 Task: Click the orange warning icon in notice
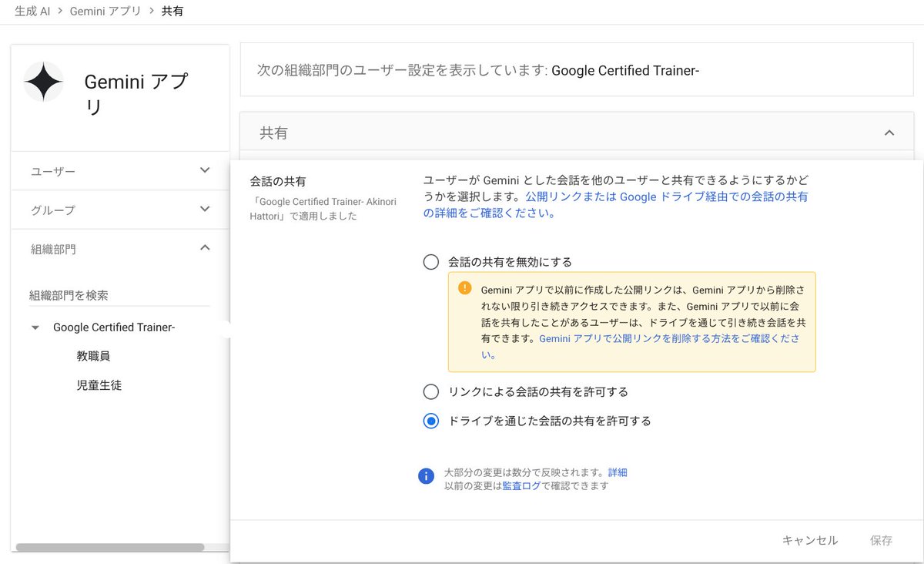coord(464,288)
